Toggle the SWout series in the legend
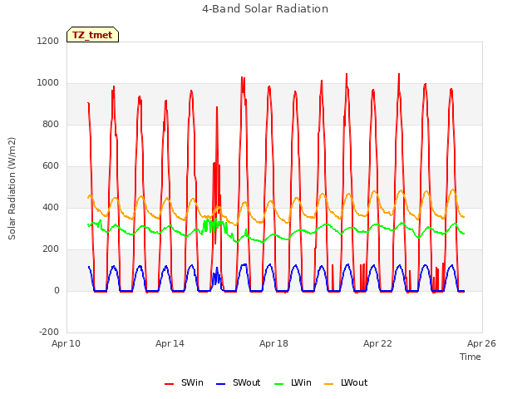 tap(239, 382)
